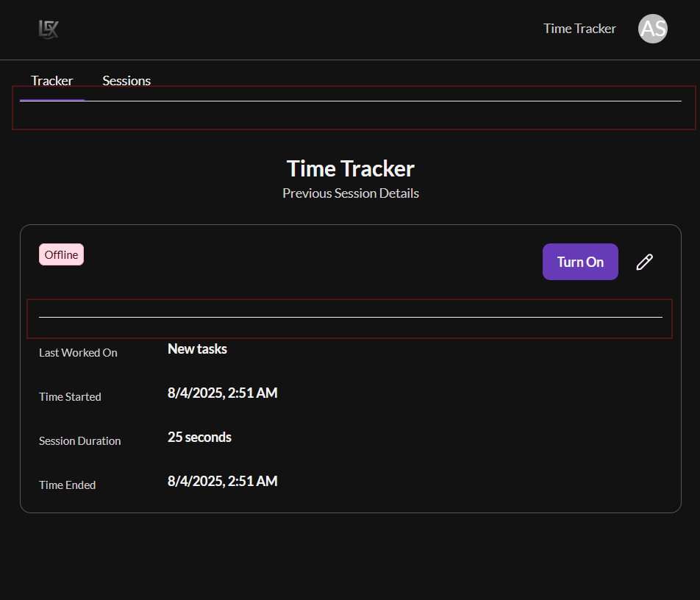This screenshot has width=700, height=600.
Task: Click the Session Duration label
Action: tap(80, 441)
